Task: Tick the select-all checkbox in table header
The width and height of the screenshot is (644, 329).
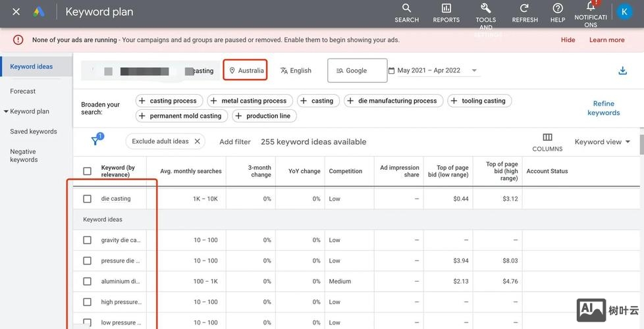Action: coord(87,171)
